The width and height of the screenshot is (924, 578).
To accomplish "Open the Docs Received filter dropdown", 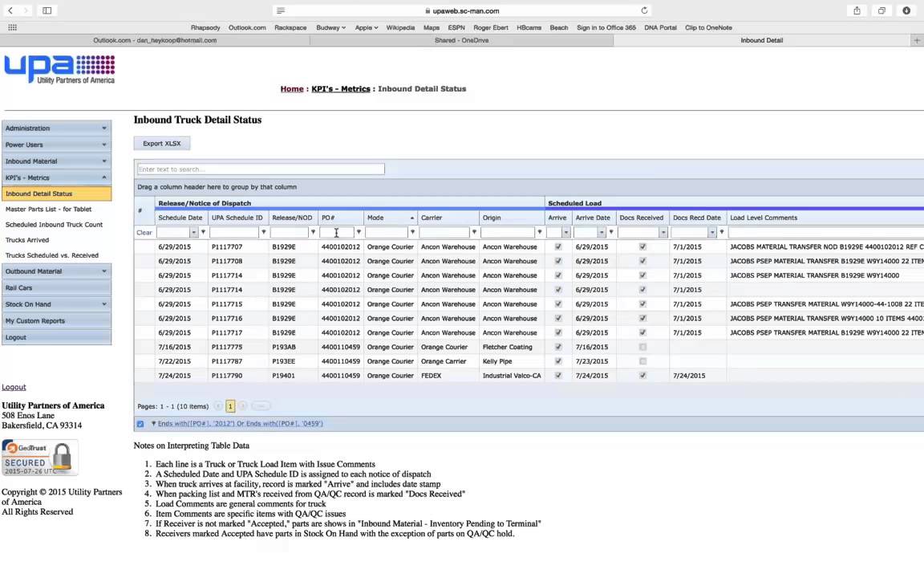I will [663, 232].
